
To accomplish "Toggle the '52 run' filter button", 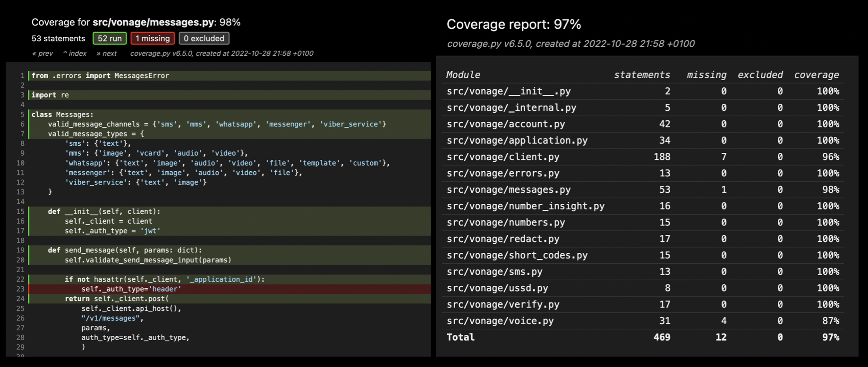I will tap(110, 38).
